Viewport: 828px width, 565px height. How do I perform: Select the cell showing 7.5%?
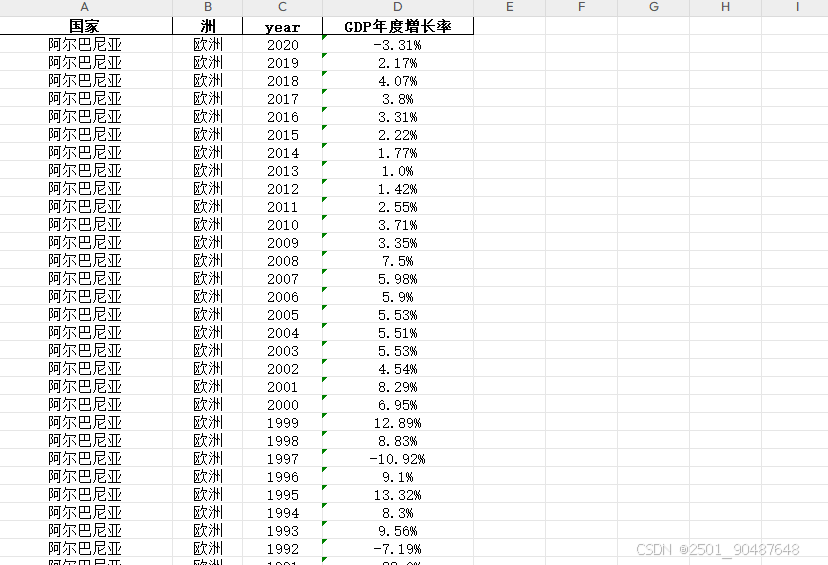398,261
